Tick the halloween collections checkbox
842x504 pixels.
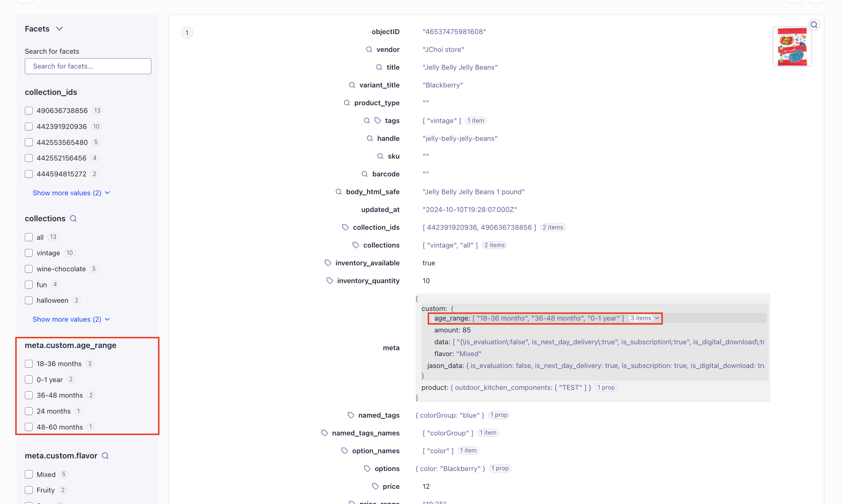tap(29, 300)
